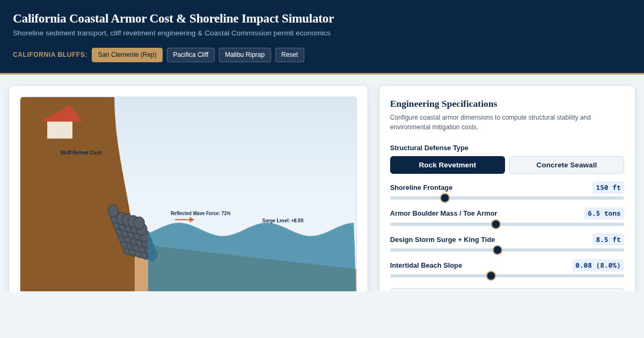Click the CALIFORNIA BLUFFS label
The width and height of the screenshot is (644, 338).
click(50, 55)
